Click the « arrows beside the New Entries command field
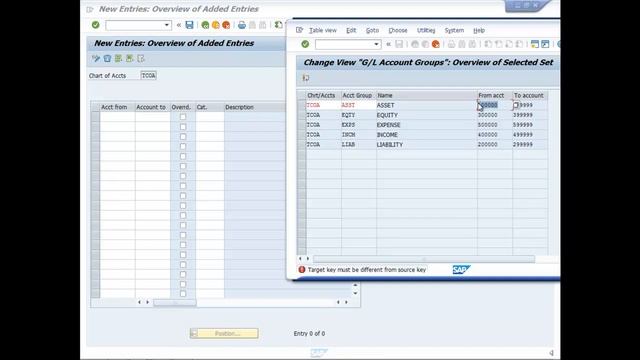 [x=178, y=25]
